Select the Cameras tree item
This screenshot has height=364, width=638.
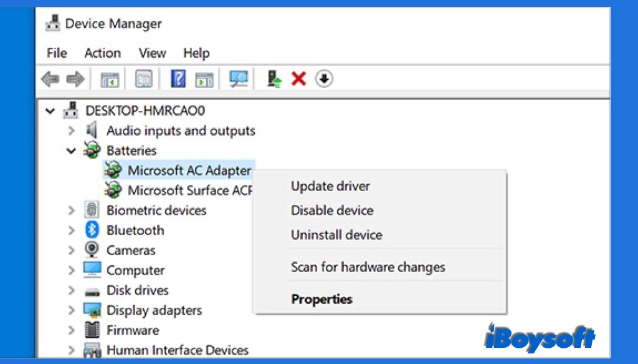point(131,250)
